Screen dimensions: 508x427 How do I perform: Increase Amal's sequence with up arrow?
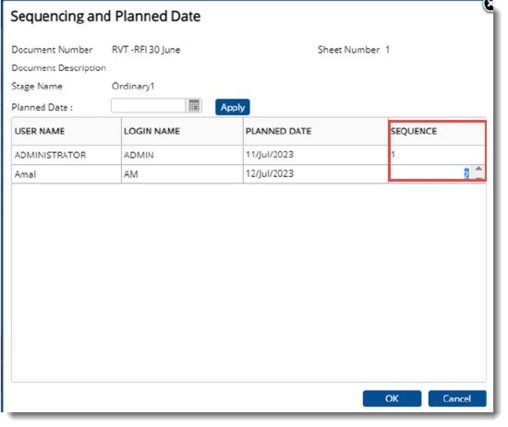(478, 169)
